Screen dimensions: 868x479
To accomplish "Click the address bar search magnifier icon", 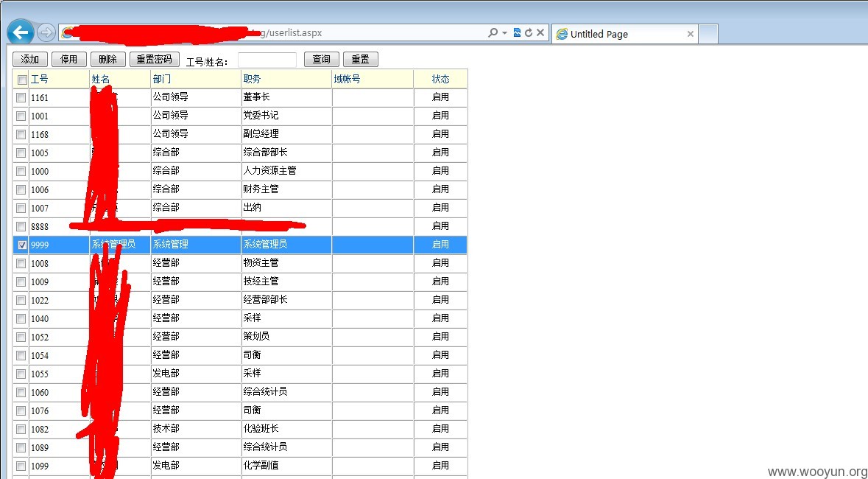I will click(493, 32).
